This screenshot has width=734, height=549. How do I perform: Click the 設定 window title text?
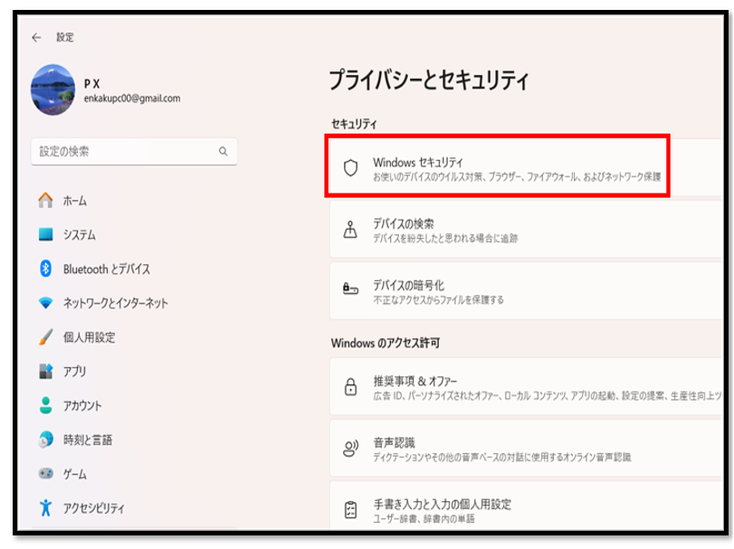[65, 37]
